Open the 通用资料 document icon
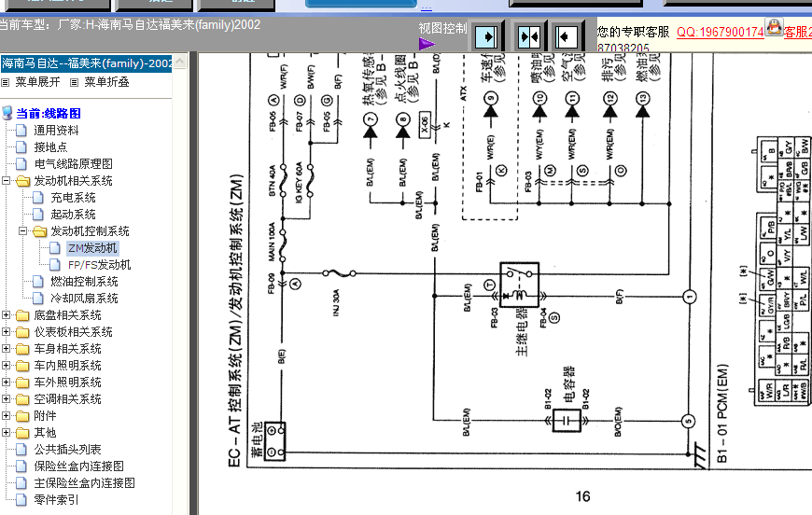This screenshot has height=515, width=812. point(21,131)
